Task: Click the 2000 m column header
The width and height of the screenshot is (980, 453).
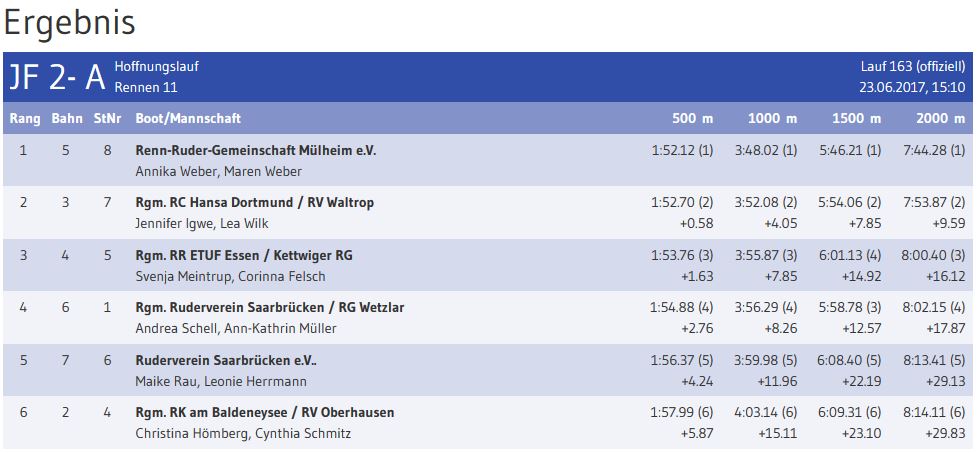Action: point(940,119)
